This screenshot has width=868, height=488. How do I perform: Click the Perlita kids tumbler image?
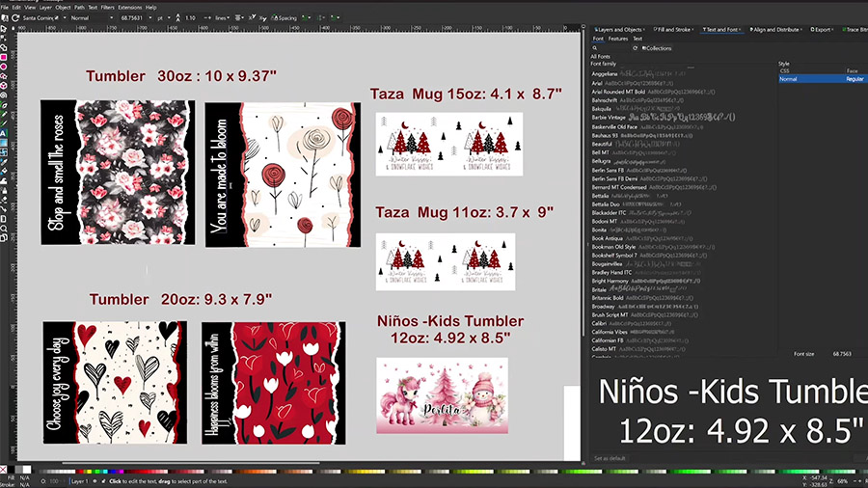tap(443, 395)
